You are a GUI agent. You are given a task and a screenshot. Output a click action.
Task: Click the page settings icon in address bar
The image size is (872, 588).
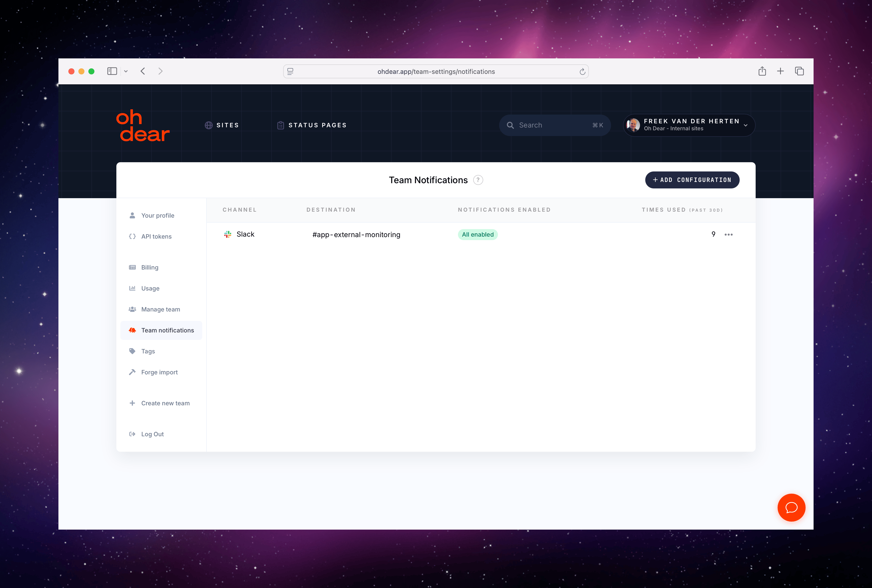point(290,71)
